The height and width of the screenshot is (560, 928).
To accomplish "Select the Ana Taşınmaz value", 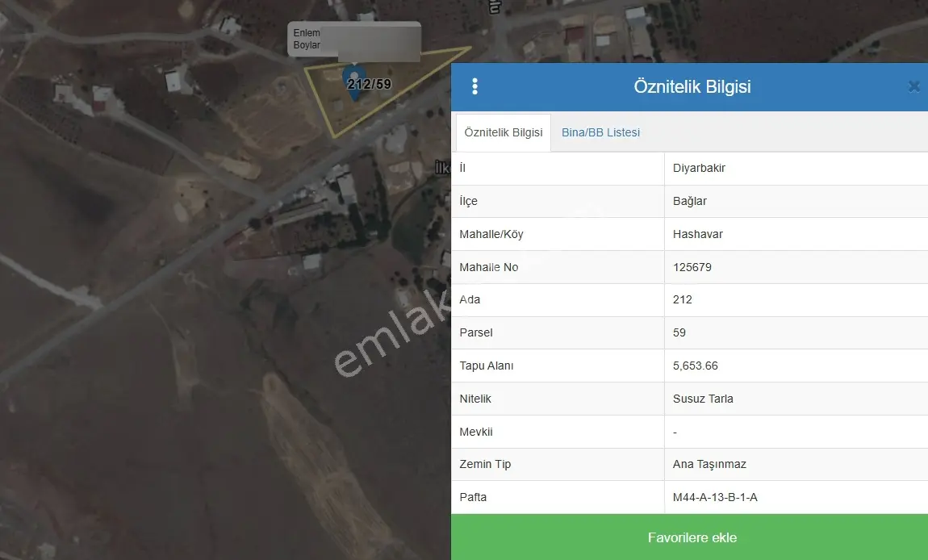I will tap(709, 464).
